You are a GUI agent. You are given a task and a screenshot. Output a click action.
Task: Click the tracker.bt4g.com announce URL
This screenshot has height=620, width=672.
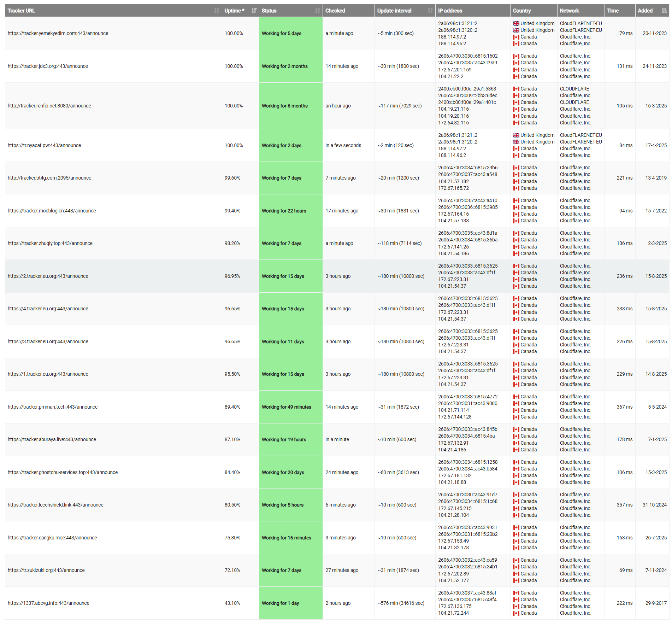coord(49,178)
